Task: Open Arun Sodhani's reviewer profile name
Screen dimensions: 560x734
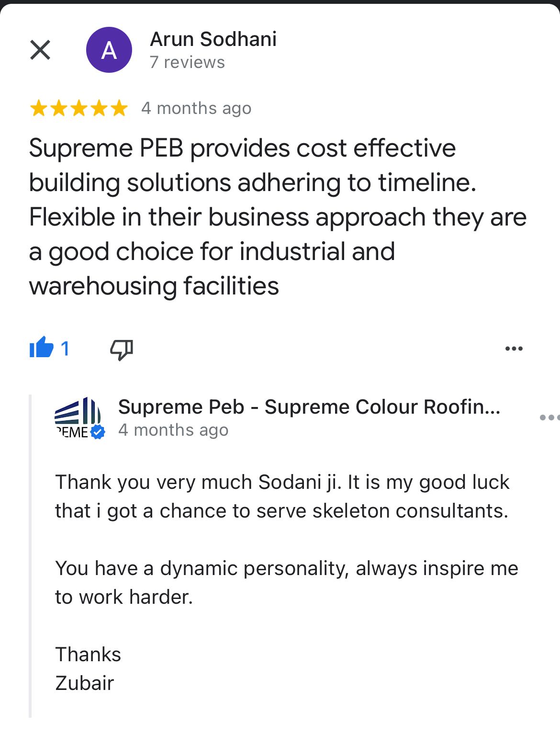Action: point(213,39)
